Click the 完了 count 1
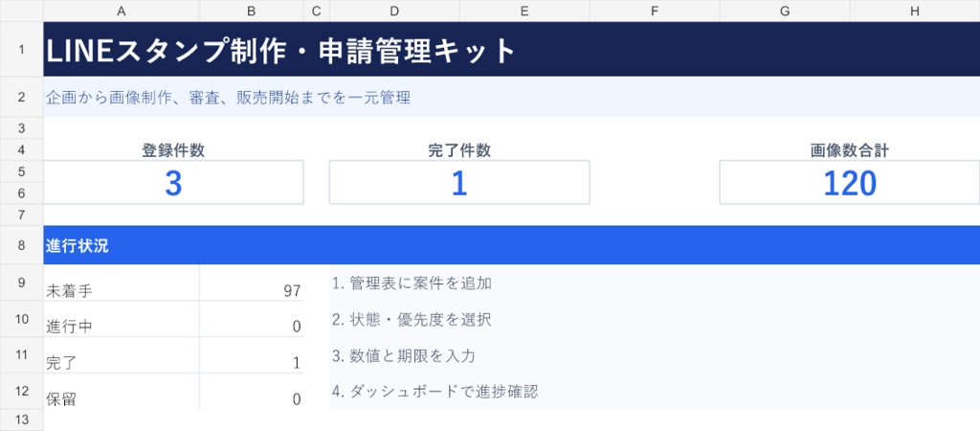The width and height of the screenshot is (980, 431). point(252,355)
